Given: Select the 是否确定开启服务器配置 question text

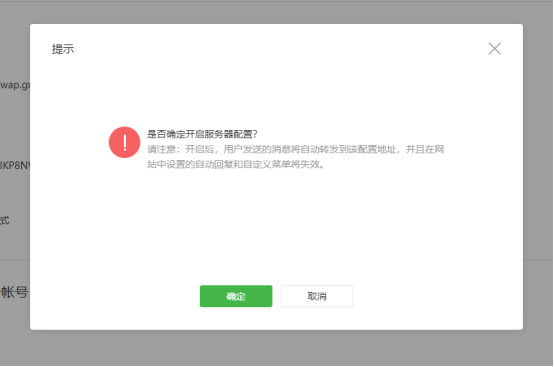Looking at the screenshot, I should pyautogui.click(x=202, y=134).
